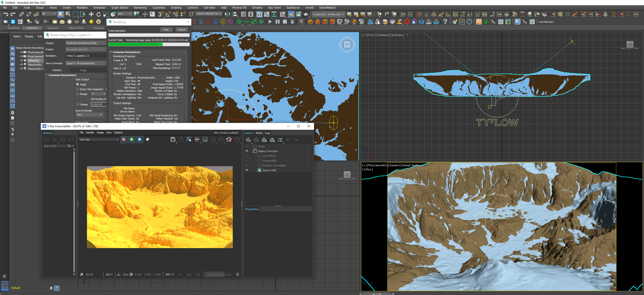Toggle Angle Snap in main toolbar
Screen dimensions: 644x295
[x=168, y=14]
